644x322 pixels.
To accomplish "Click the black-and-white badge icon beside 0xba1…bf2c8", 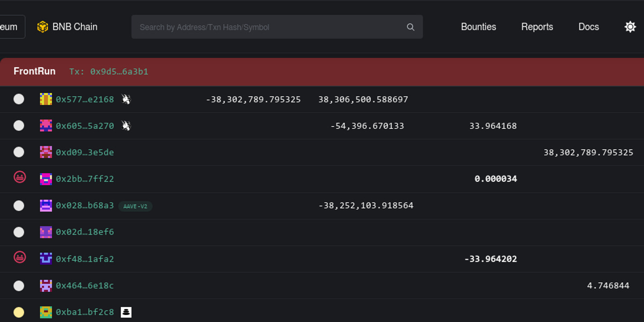I will 126,312.
